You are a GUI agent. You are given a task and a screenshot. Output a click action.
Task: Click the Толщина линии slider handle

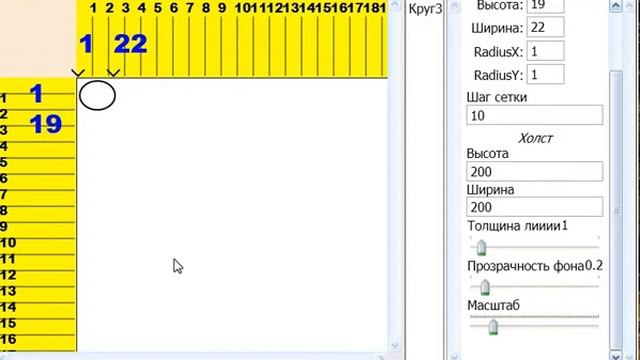pyautogui.click(x=481, y=247)
